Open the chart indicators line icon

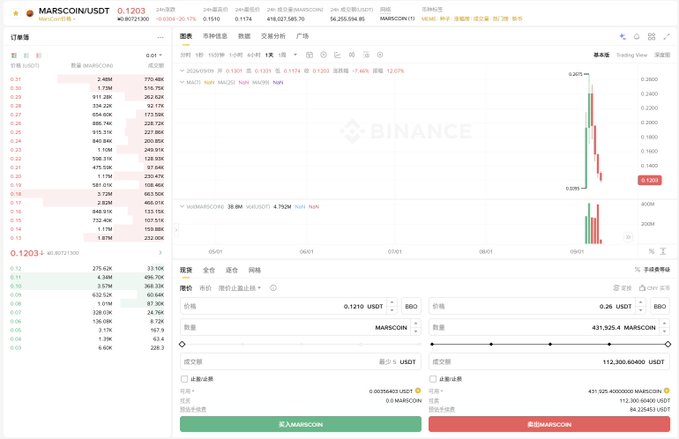[x=338, y=55]
